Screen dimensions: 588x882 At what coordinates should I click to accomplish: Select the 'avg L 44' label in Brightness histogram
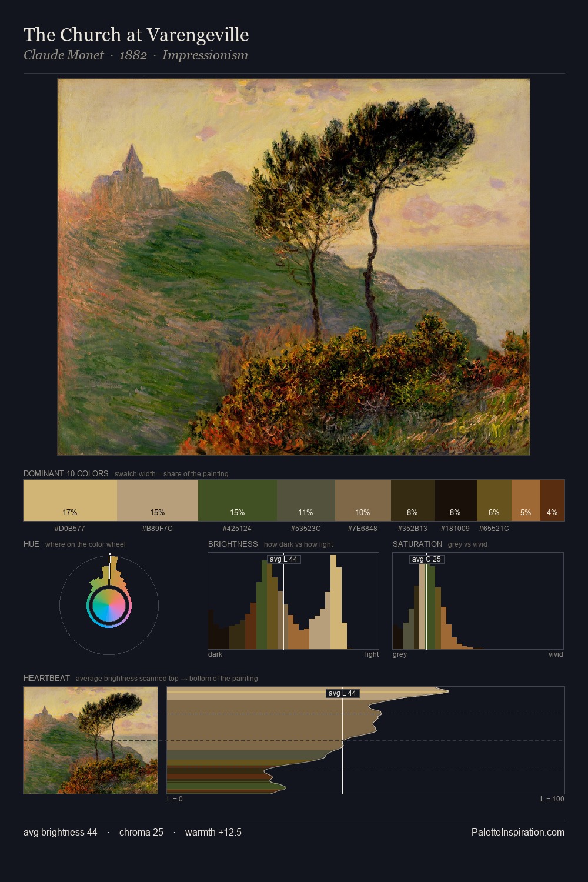[x=284, y=559]
